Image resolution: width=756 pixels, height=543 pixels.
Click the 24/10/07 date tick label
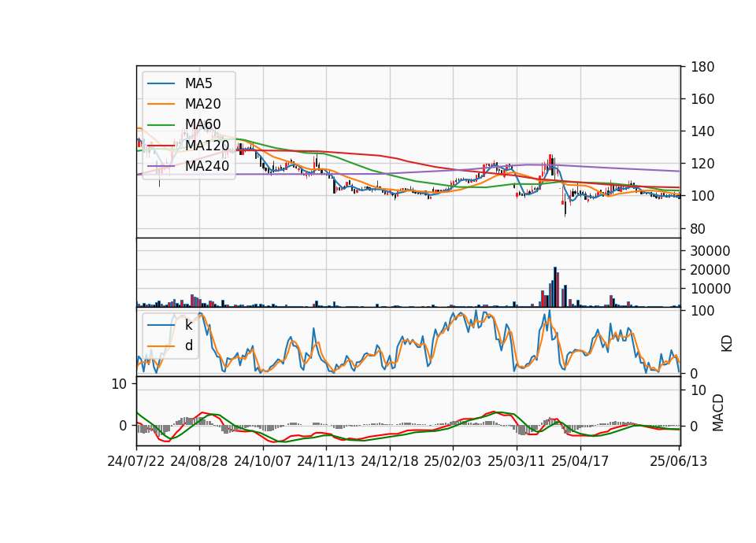click(x=263, y=461)
